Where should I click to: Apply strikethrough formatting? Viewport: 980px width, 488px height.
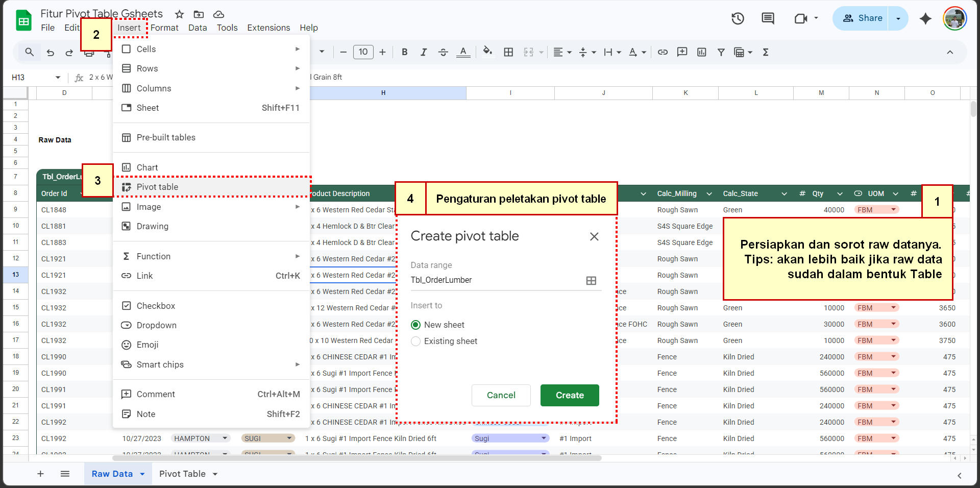point(443,52)
